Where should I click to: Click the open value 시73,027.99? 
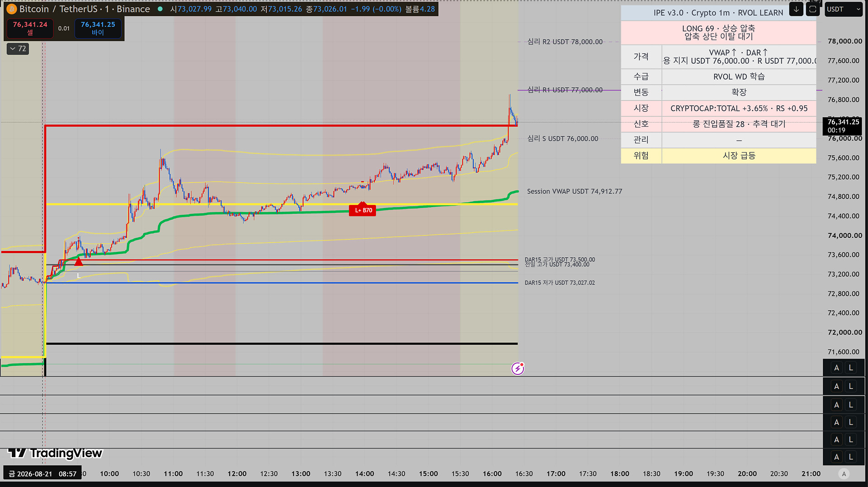click(191, 9)
